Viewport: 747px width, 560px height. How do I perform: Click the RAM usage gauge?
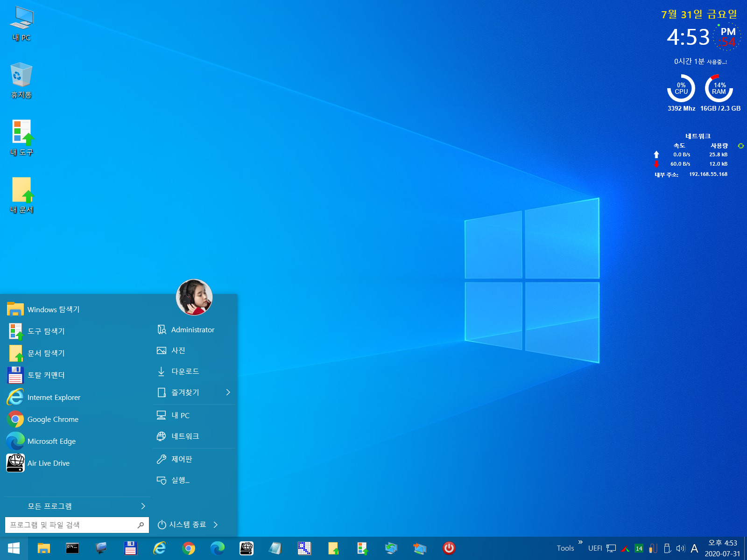pyautogui.click(x=719, y=88)
